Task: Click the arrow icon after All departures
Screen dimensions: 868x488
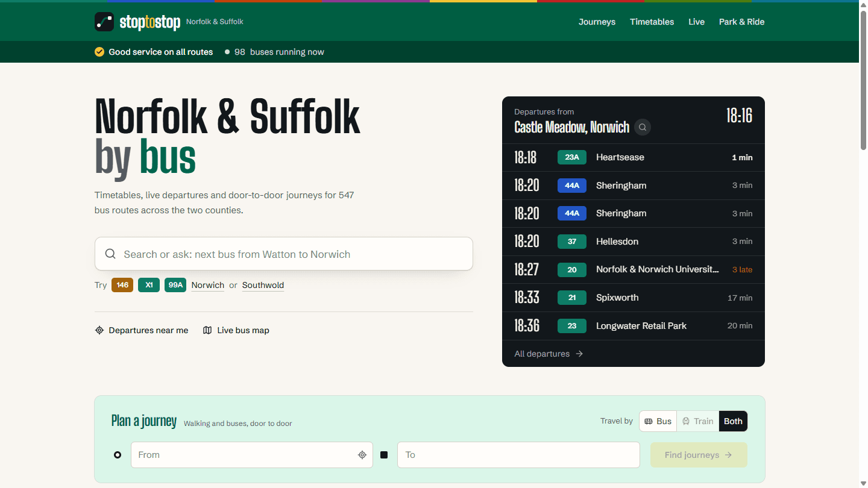Action: point(579,354)
